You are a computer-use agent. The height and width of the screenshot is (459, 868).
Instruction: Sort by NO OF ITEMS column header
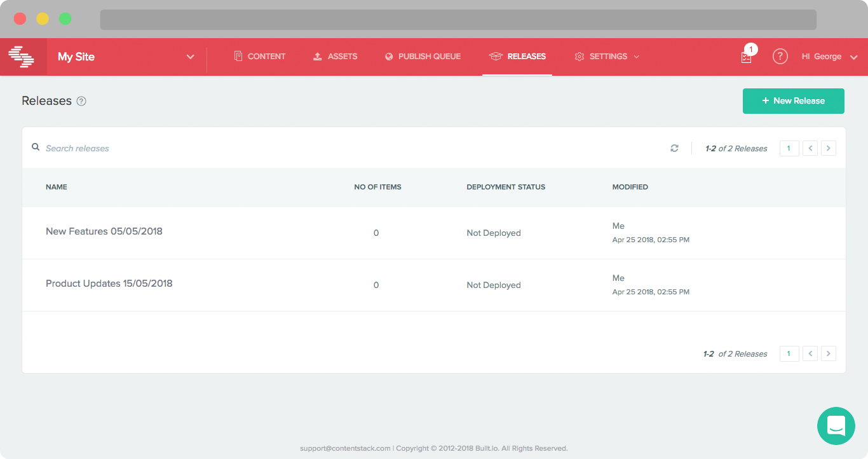[x=377, y=187]
